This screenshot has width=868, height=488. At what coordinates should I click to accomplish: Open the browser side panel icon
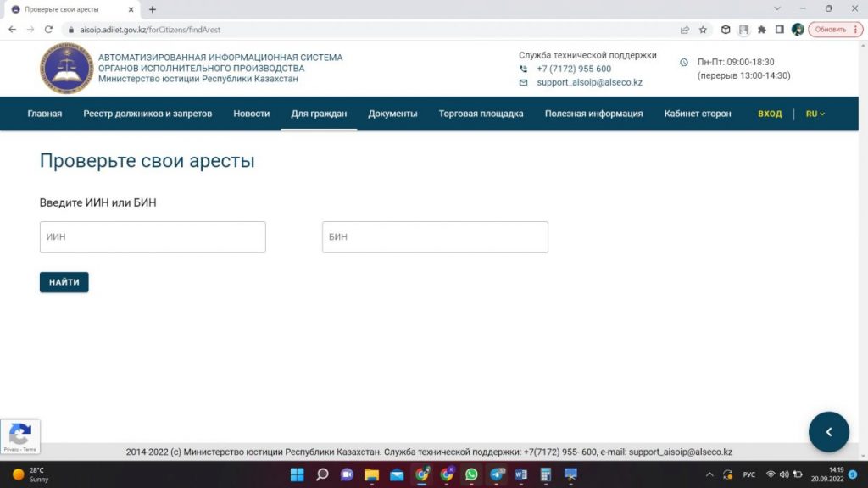coord(780,30)
